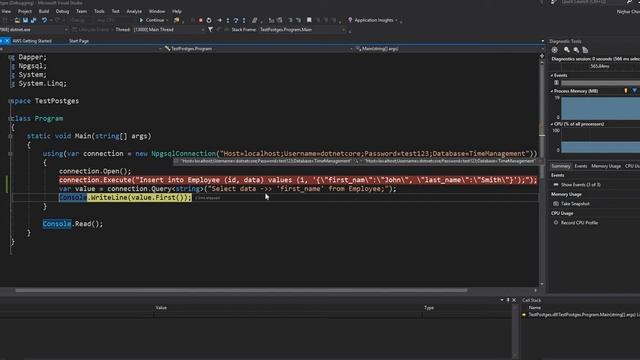The height and width of the screenshot is (360, 640).
Task: Open the View menu
Action: [x=6, y=11]
